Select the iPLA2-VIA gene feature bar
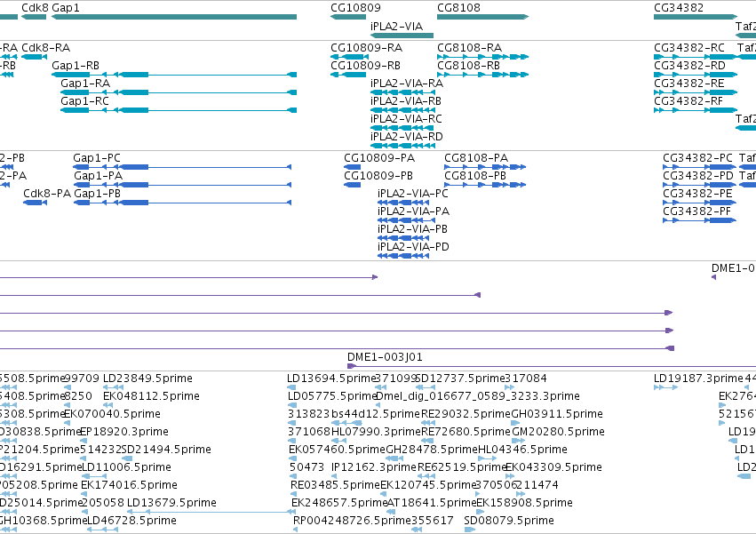 pos(402,36)
